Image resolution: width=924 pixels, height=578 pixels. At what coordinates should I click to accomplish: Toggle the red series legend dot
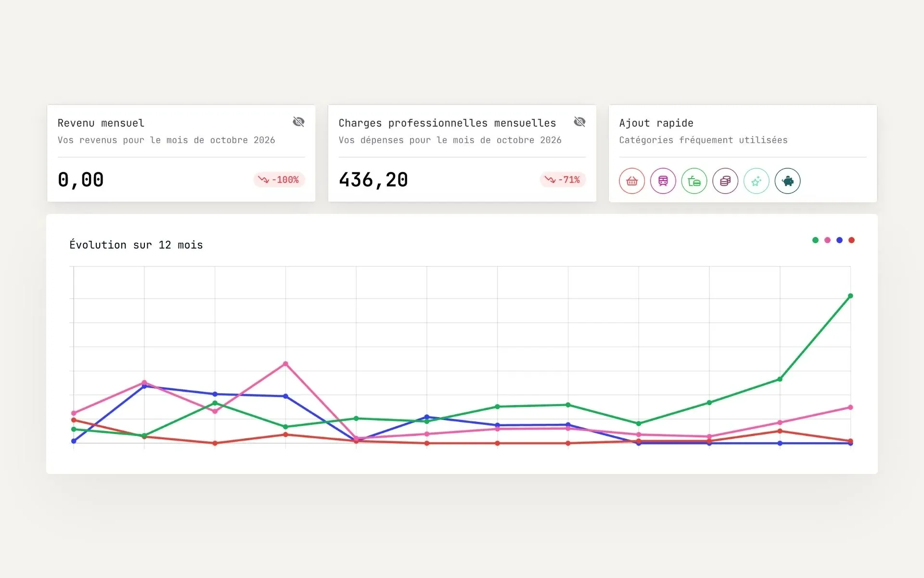tap(851, 240)
